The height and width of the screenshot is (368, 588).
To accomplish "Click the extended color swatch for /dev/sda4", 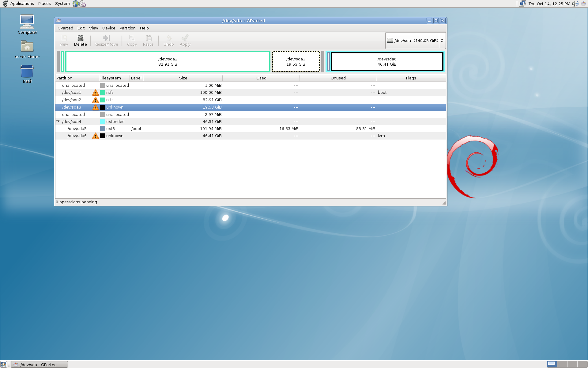I will [x=103, y=122].
